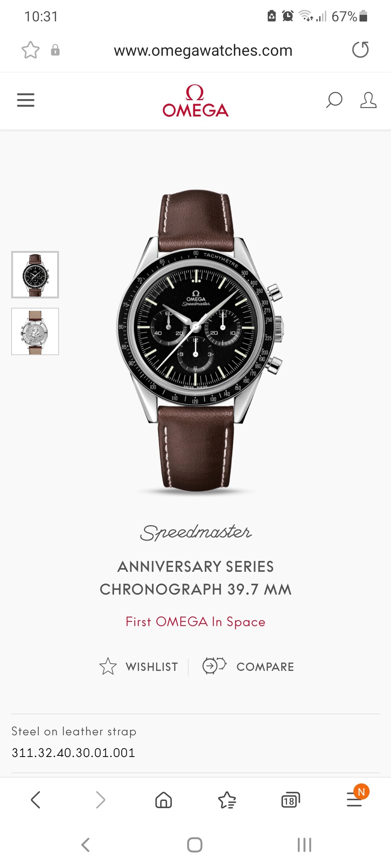Viewport: 391px width, 868px height.
Task: Add watch to WISHLIST
Action: tap(139, 667)
